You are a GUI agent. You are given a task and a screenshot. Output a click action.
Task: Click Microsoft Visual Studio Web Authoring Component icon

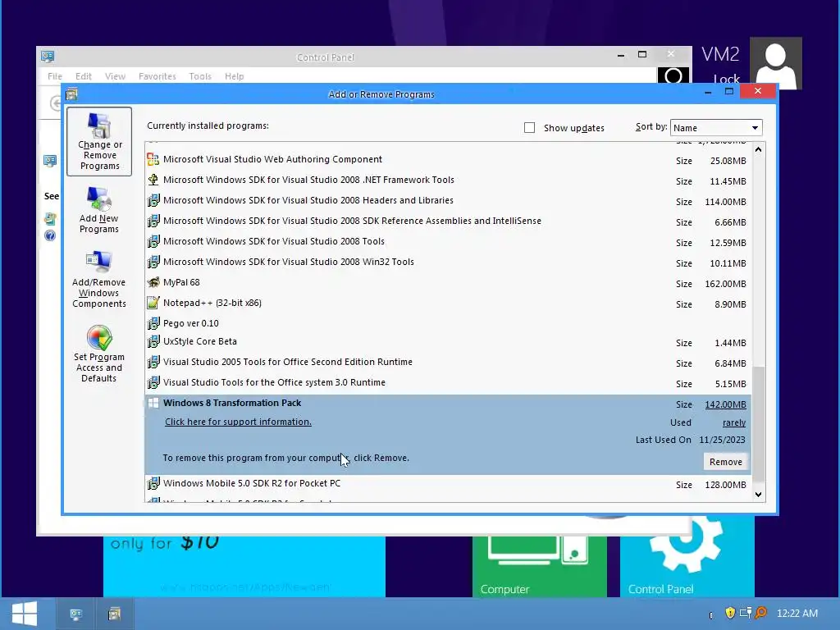point(153,159)
